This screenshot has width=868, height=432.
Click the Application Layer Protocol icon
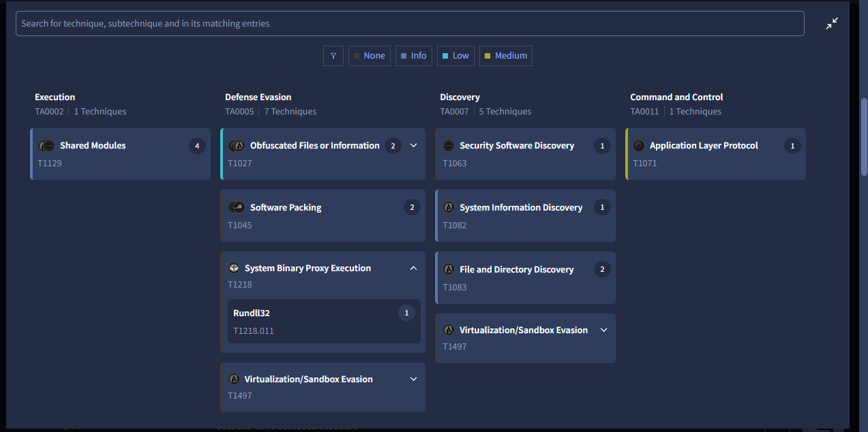pos(639,146)
